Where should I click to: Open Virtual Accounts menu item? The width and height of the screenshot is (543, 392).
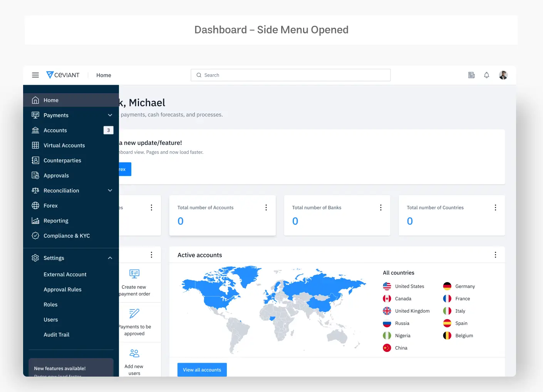71,145
